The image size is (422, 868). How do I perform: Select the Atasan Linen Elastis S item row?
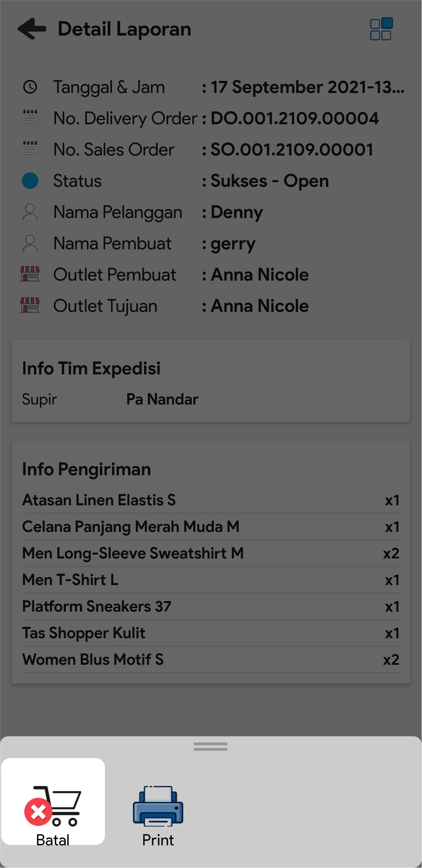[x=210, y=500]
